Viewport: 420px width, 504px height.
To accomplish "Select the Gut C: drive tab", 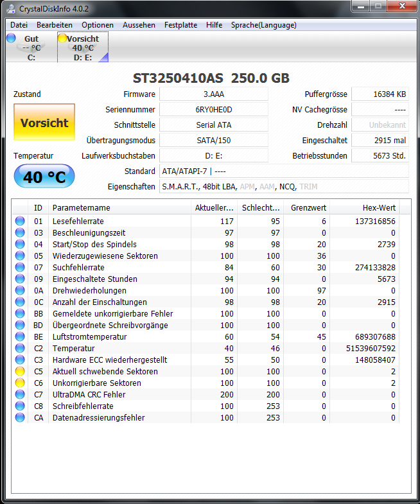I will 31,48.
